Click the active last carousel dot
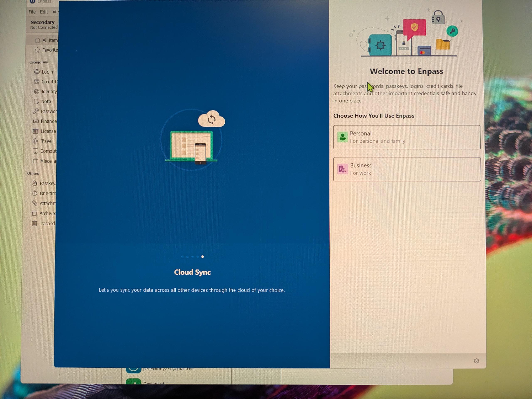The width and height of the screenshot is (532, 399). click(x=203, y=257)
